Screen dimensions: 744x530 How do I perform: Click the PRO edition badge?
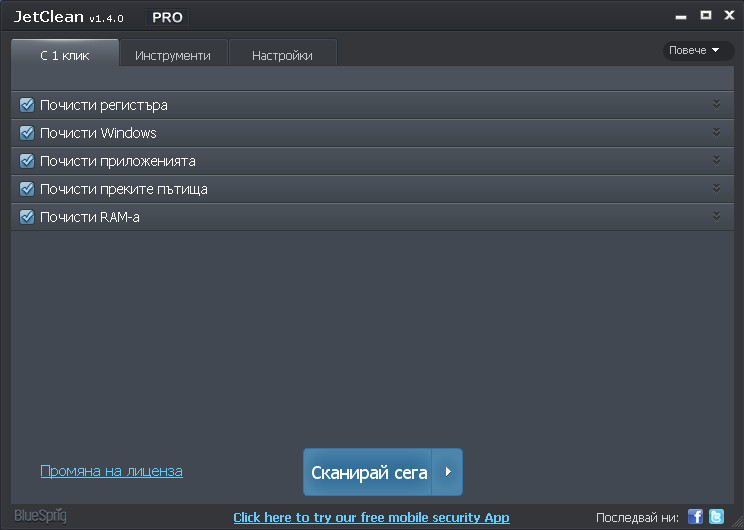(x=167, y=18)
